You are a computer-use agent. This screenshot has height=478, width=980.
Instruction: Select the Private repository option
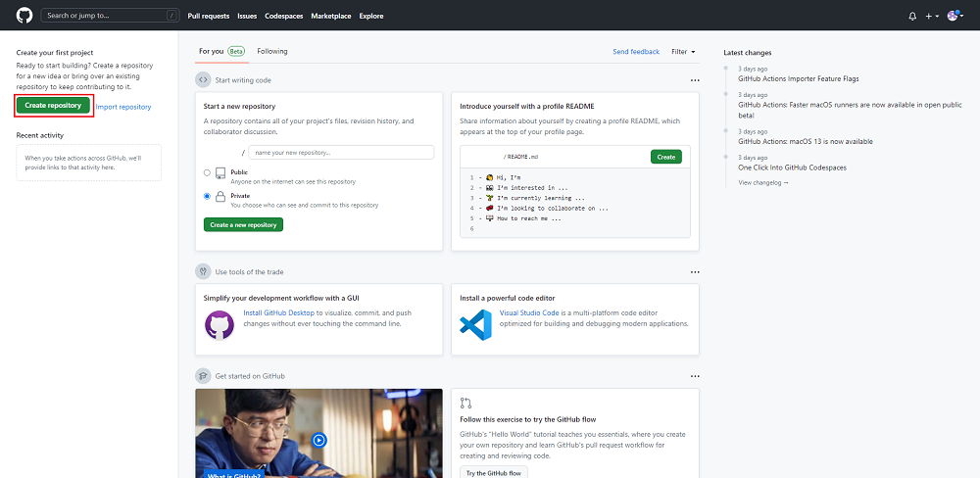(x=207, y=196)
